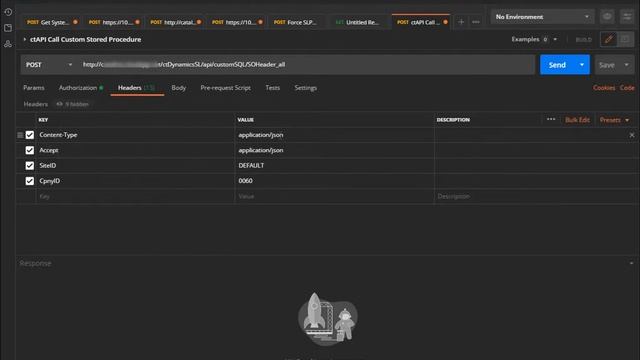The width and height of the screenshot is (640, 360).
Task: Disable the SiteID header
Action: [x=30, y=166]
